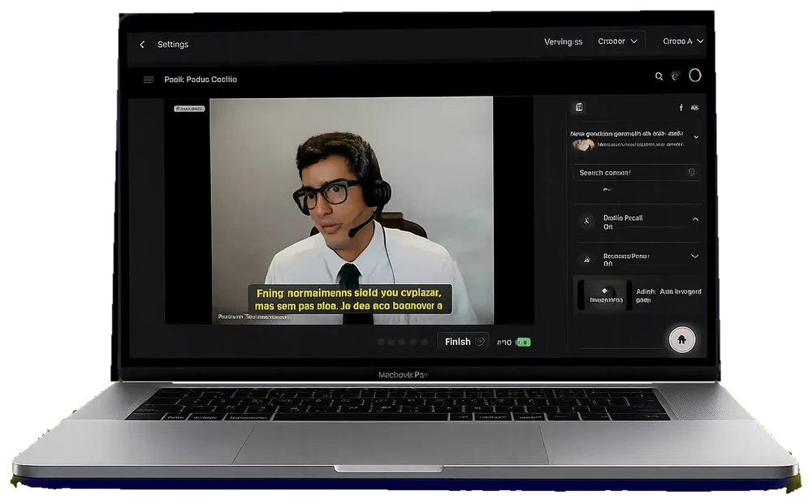812x504 pixels.
Task: Click the yellow subtitle caption on the video
Action: coord(349,299)
